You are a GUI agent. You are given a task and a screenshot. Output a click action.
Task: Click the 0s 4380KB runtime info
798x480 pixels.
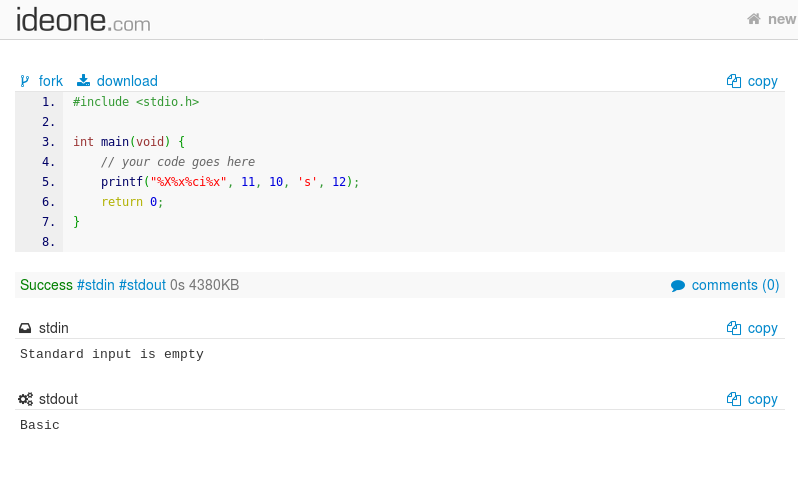pos(205,285)
